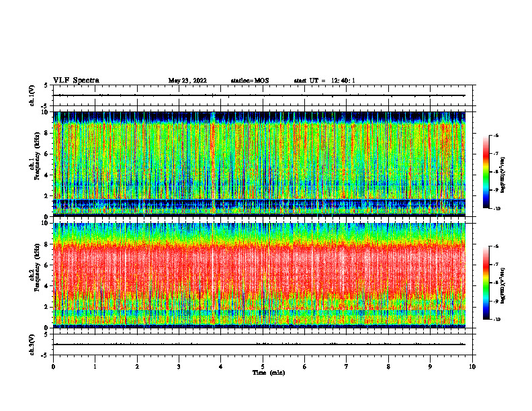This screenshot has width=532, height=411.
Task: Click the time axis tick label "9"
Action: pyautogui.click(x=430, y=367)
